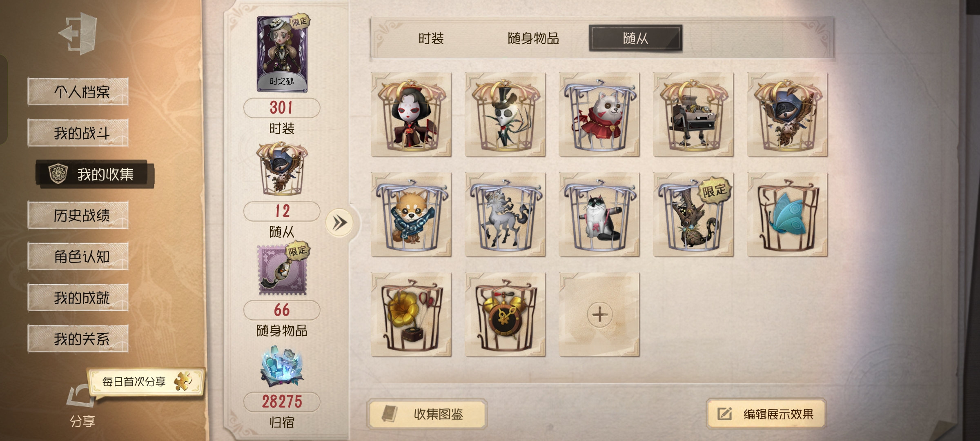Screen dimensions: 980x441
Task: Select the gray horse pet
Action: coord(505,214)
